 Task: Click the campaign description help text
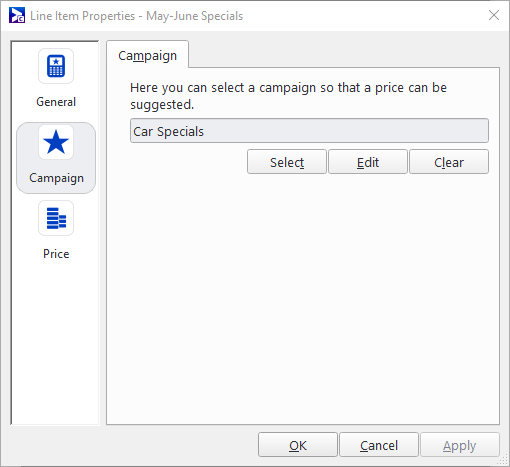[x=288, y=96]
